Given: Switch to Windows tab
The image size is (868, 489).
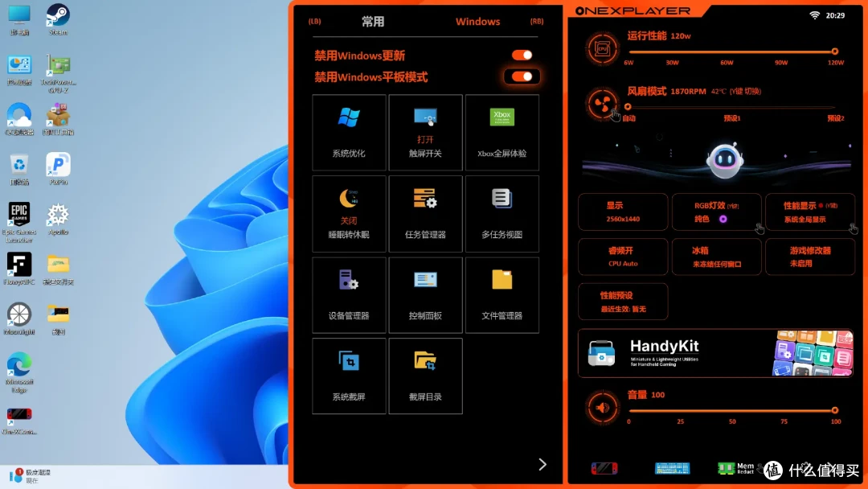Looking at the screenshot, I should [x=477, y=22].
